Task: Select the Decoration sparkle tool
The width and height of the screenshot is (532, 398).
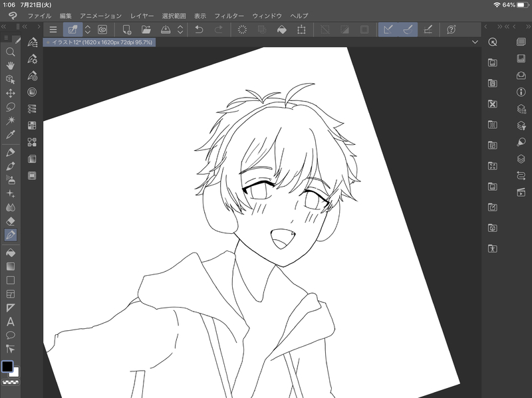Action: click(x=10, y=193)
